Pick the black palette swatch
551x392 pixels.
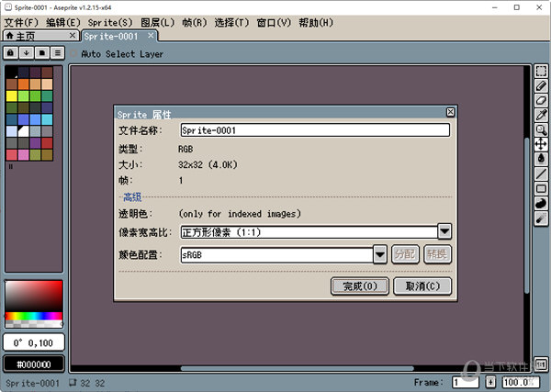click(12, 73)
